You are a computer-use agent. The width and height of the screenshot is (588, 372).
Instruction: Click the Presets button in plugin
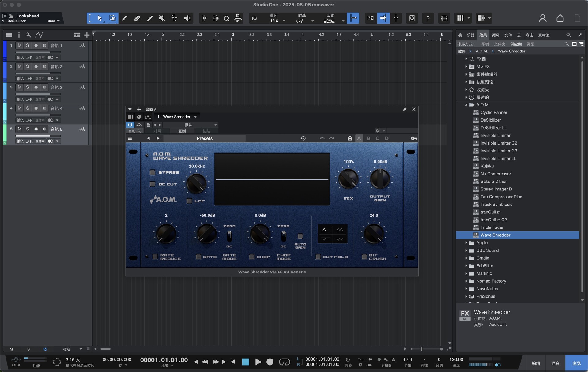(204, 138)
